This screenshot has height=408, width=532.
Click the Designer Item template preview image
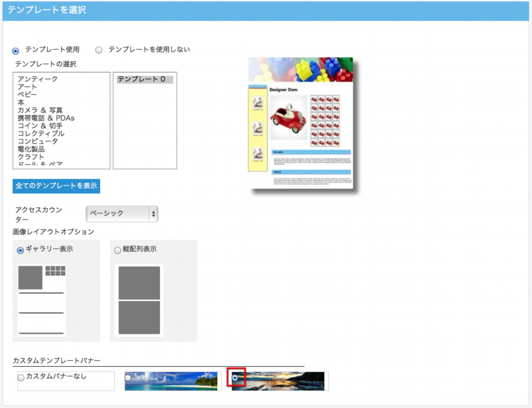click(x=300, y=123)
